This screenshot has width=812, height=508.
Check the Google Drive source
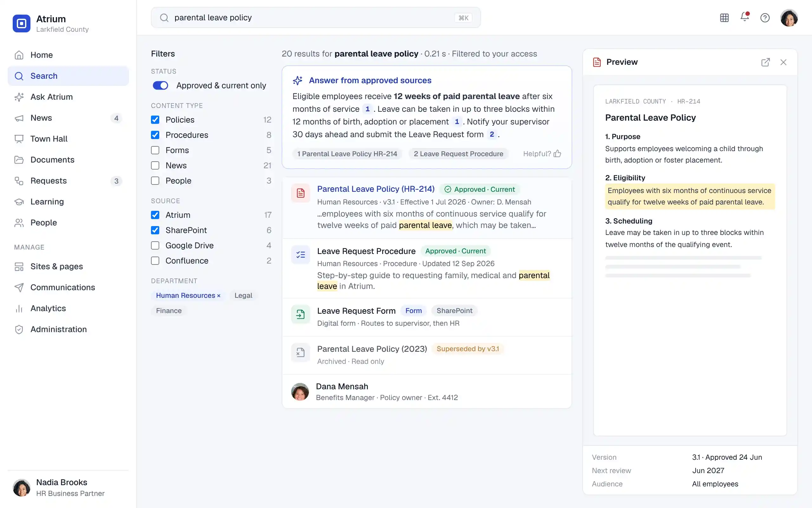(155, 246)
